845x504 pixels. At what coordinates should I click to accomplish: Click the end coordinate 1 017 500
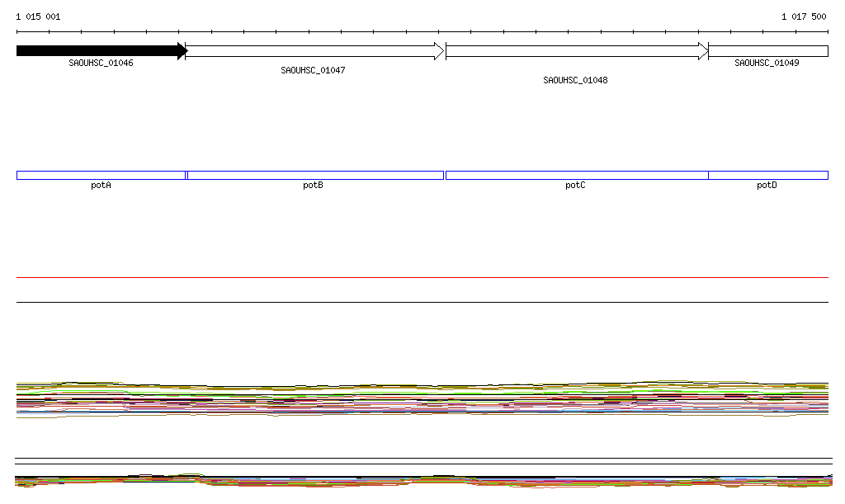(x=803, y=17)
